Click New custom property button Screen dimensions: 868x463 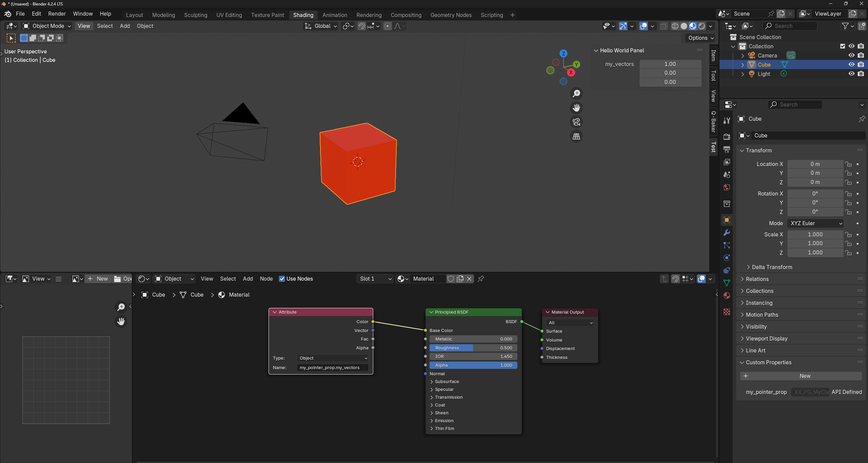click(x=801, y=376)
